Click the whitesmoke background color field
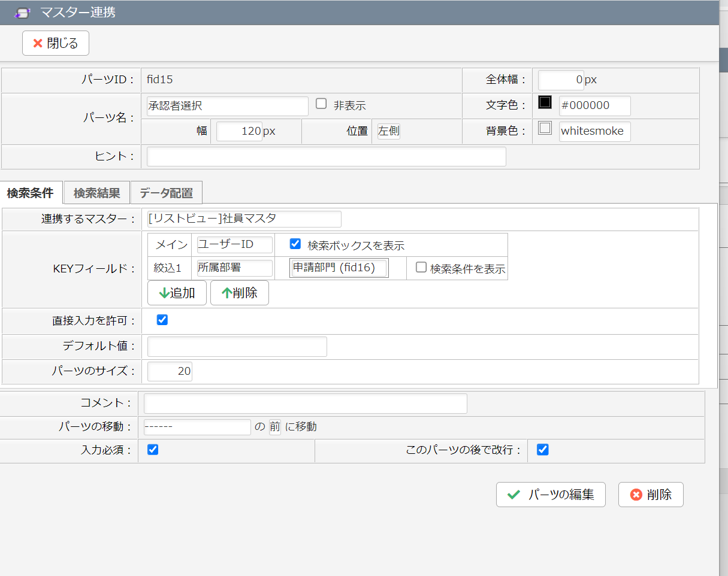Viewport: 728px width, 576px height. tap(595, 131)
